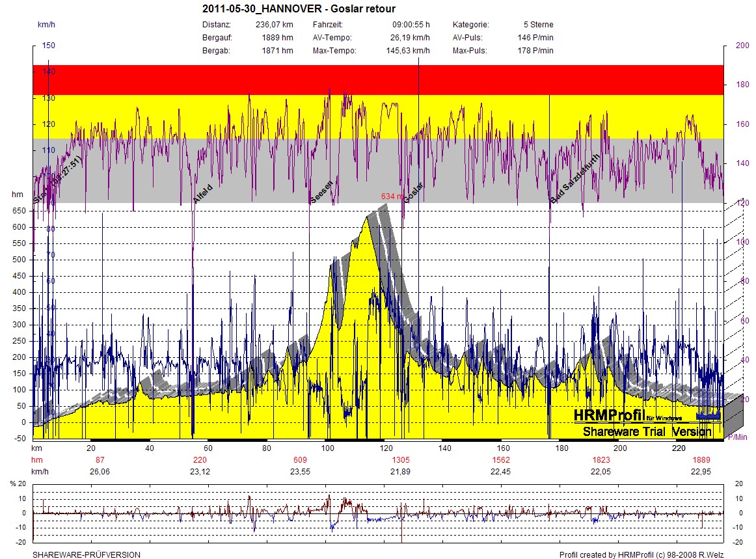Click the Fahrzeit value 09:00:55 h
Image resolution: width=756 pixels, height=559 pixels.
click(410, 25)
